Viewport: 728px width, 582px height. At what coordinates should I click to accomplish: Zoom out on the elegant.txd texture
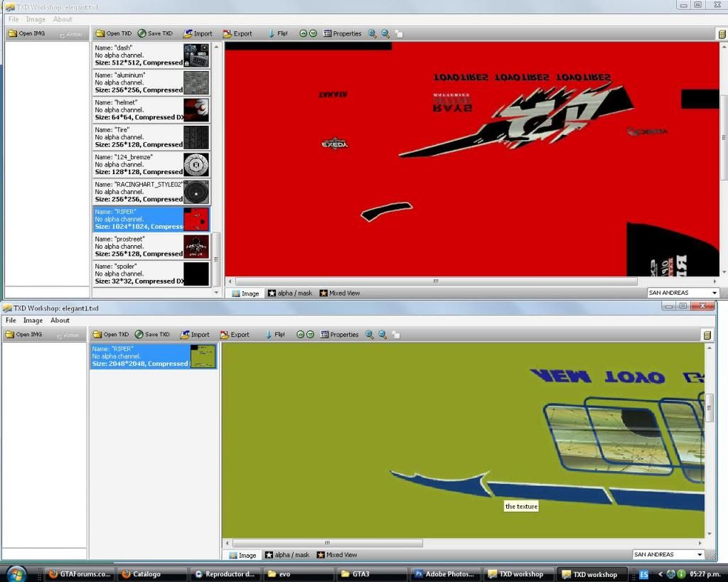tap(385, 33)
